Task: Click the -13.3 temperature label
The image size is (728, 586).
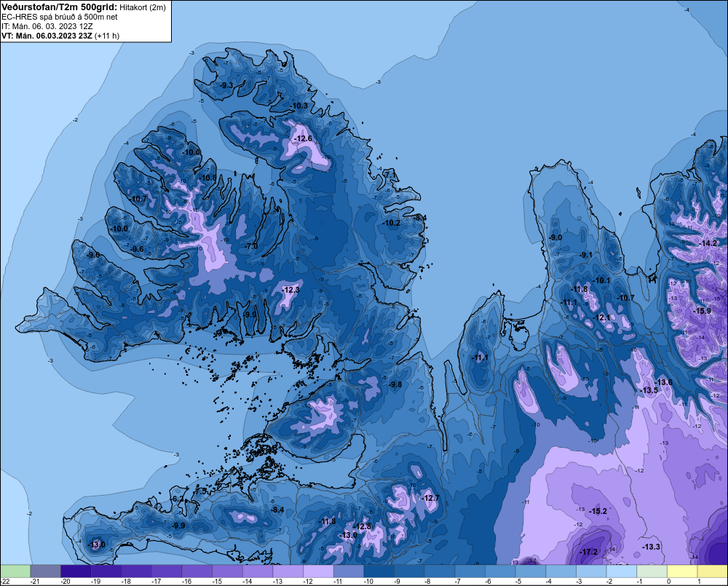Action: coord(651,547)
